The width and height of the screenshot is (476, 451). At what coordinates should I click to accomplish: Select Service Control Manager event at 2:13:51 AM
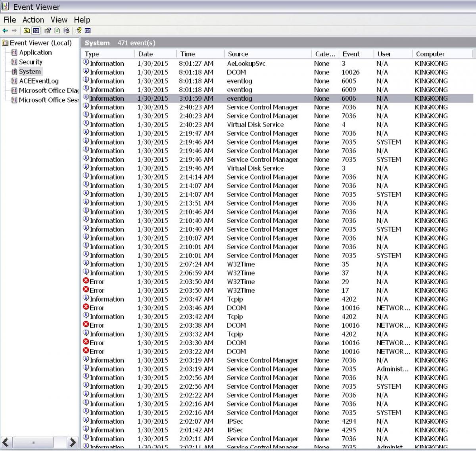[x=277, y=203]
